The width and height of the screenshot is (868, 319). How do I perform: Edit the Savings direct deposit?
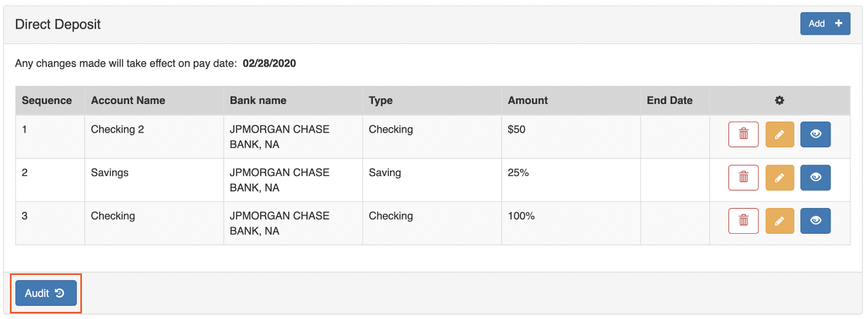click(779, 178)
